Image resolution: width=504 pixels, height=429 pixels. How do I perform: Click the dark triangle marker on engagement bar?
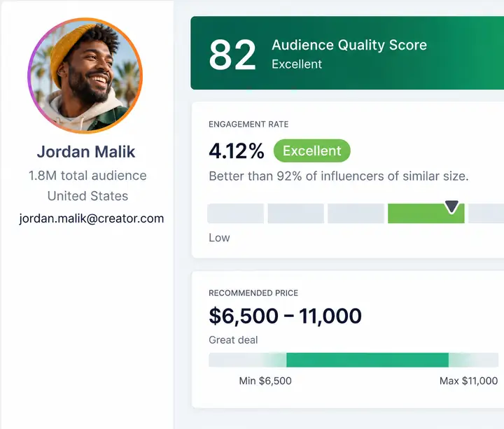click(451, 207)
